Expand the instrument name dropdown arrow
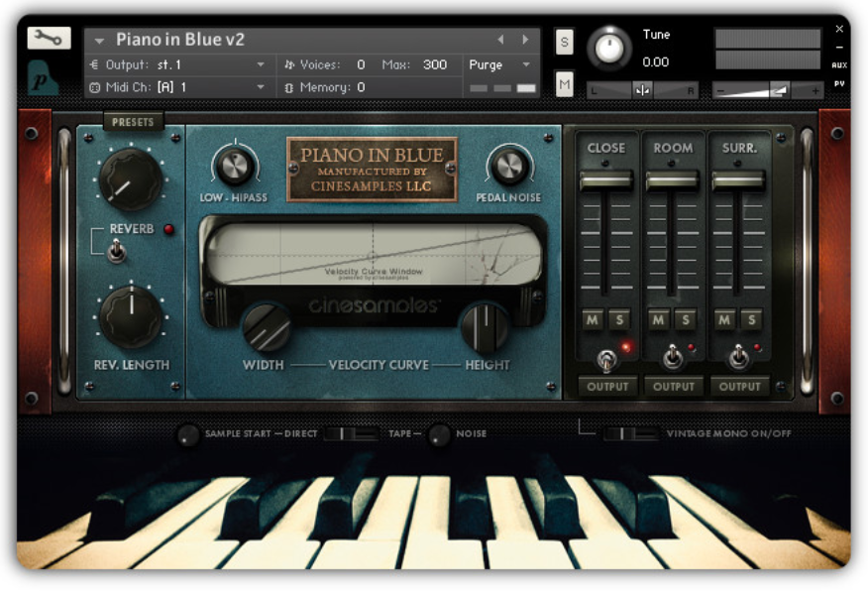Screen dimensions: 868x595 [x=100, y=41]
